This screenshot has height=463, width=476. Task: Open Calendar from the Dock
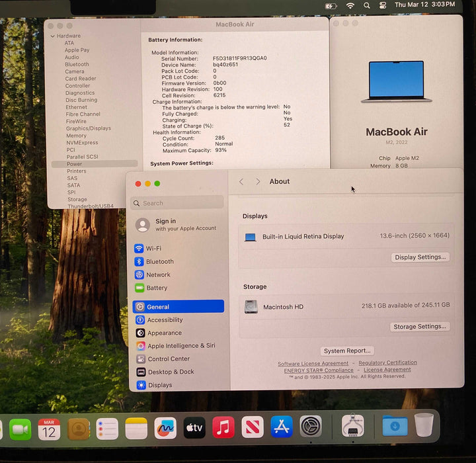[x=49, y=429]
